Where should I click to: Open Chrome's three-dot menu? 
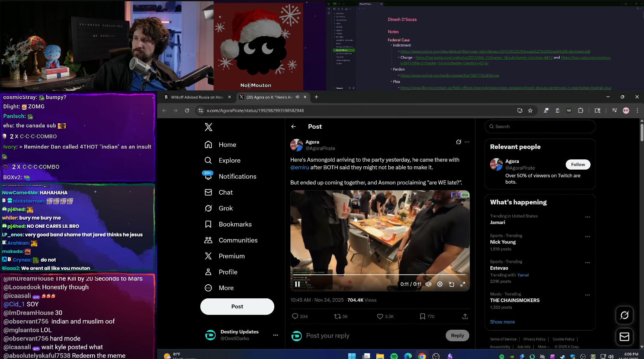point(637,111)
